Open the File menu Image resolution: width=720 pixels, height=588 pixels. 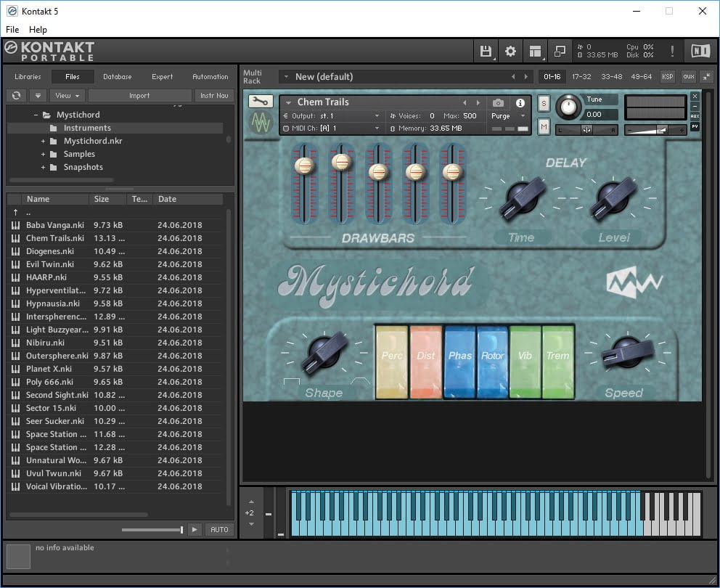click(12, 29)
